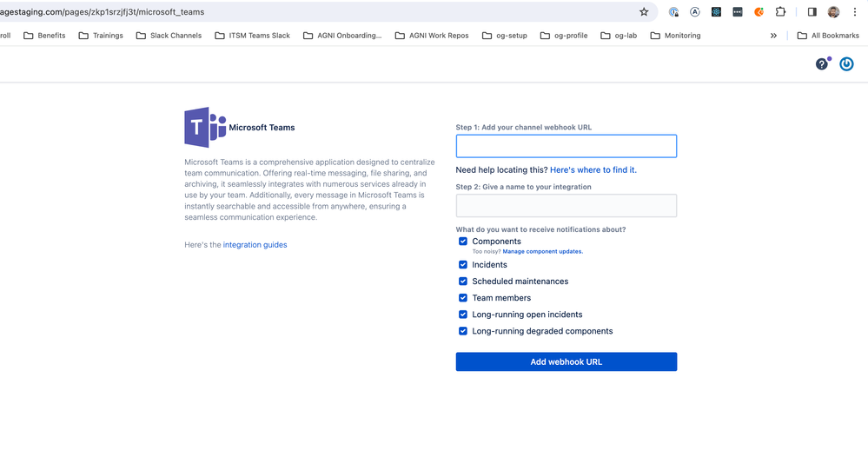This screenshot has height=464, width=868.
Task: Open the integration guides link
Action: [x=255, y=245]
